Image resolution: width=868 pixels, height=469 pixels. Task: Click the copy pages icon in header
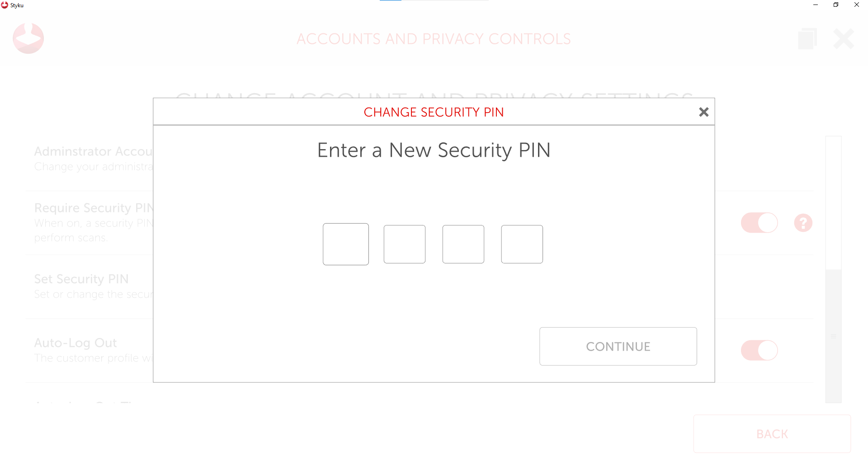click(807, 39)
